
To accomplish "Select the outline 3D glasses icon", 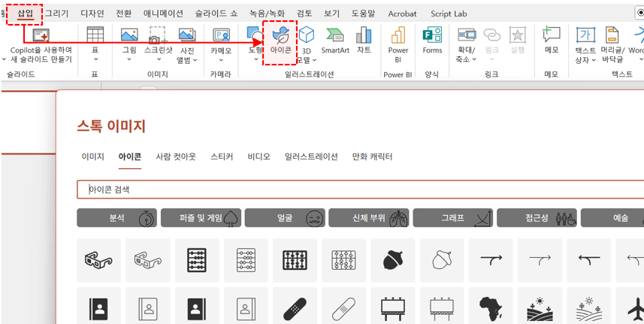I will [x=148, y=260].
